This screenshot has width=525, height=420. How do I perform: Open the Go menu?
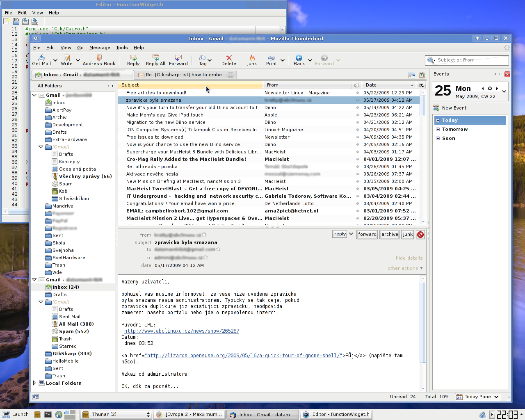80,48
